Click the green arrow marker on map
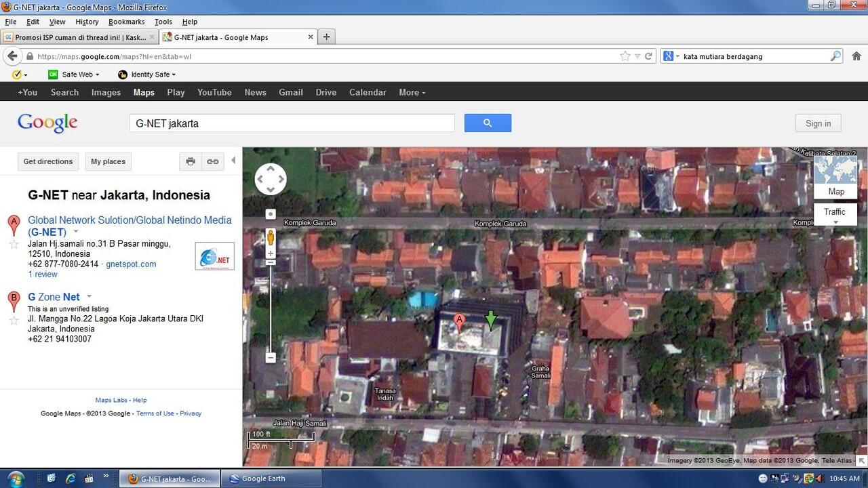The width and height of the screenshot is (868, 488). point(491,320)
